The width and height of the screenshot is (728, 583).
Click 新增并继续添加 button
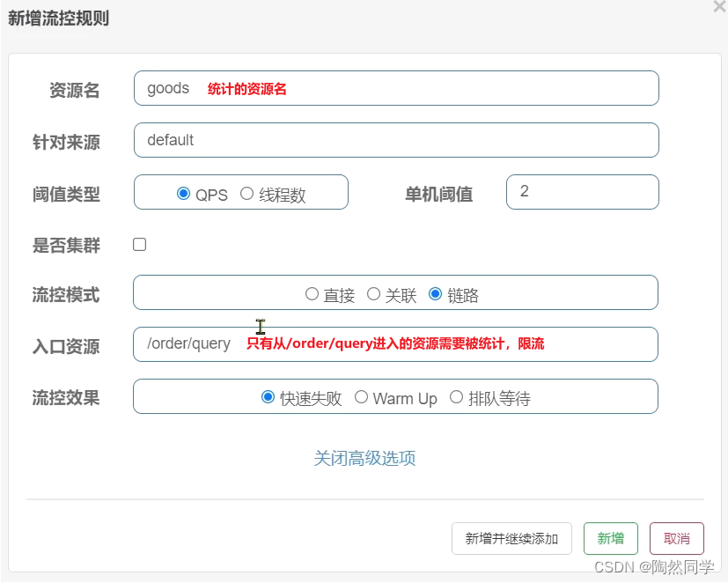click(511, 538)
